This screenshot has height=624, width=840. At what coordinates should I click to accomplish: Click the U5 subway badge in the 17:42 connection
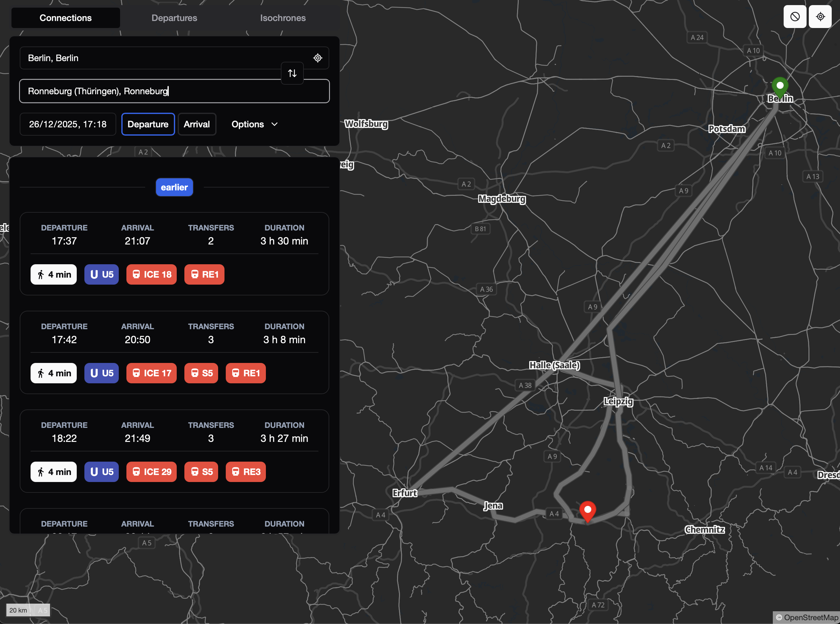(101, 373)
